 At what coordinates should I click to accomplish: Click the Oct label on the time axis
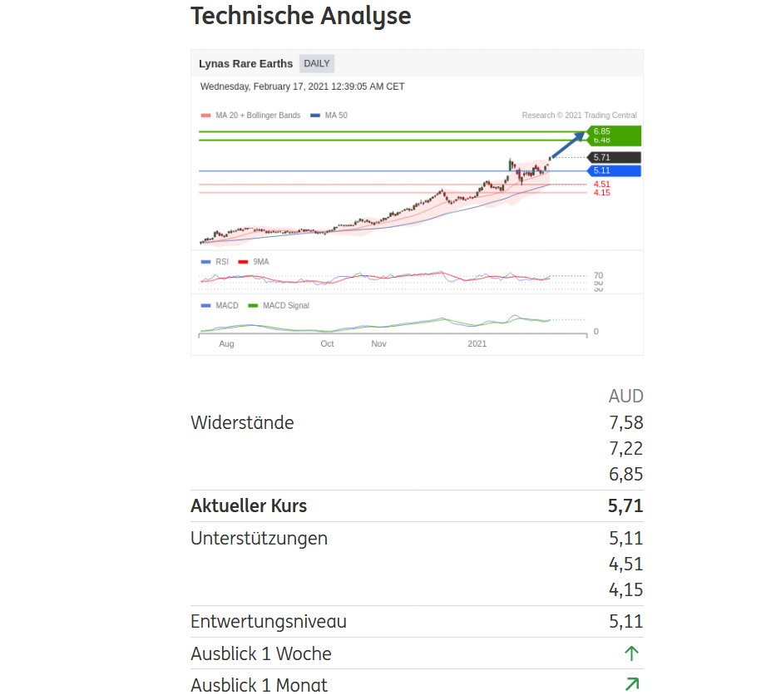click(x=327, y=343)
